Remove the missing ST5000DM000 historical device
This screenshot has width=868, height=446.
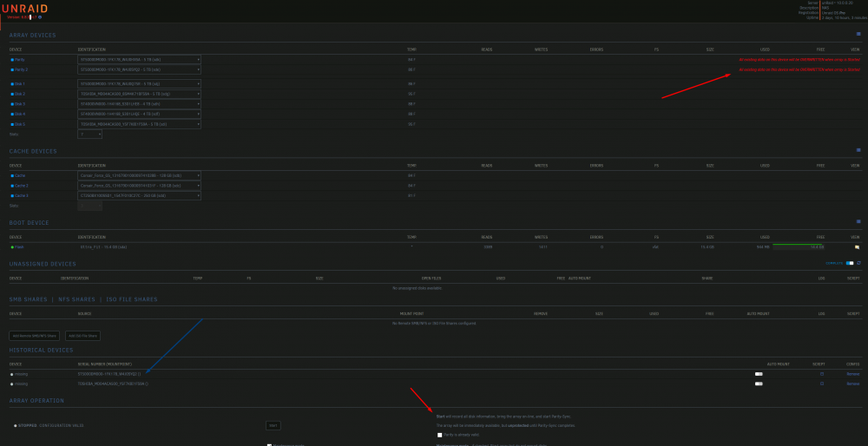point(853,374)
